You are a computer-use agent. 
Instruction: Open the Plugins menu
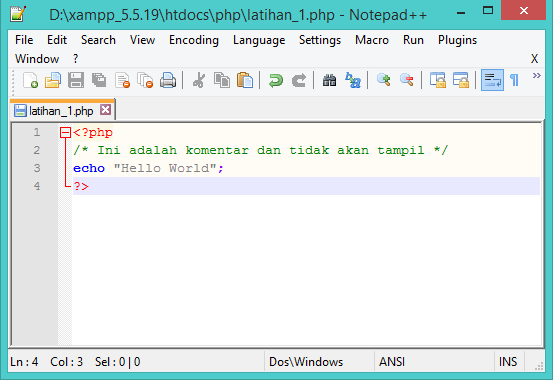pos(457,40)
